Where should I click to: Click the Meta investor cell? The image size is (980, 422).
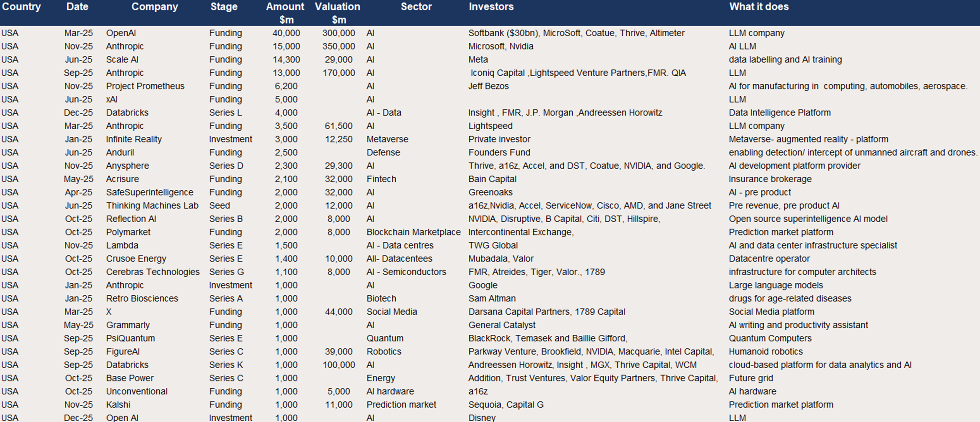[478, 60]
